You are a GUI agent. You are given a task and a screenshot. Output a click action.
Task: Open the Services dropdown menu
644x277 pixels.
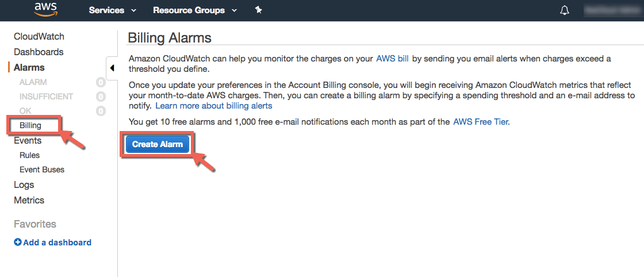click(113, 10)
